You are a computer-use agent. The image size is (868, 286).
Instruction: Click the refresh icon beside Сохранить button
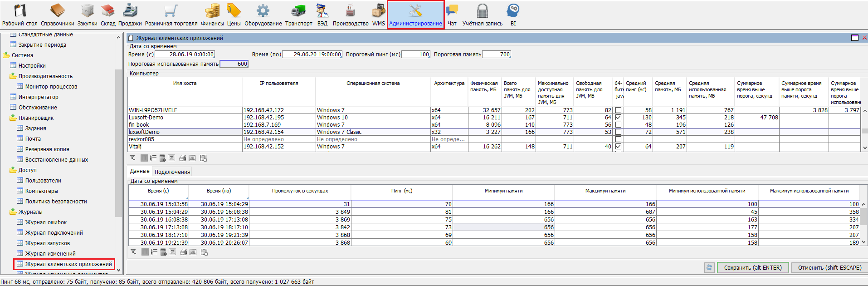709,268
